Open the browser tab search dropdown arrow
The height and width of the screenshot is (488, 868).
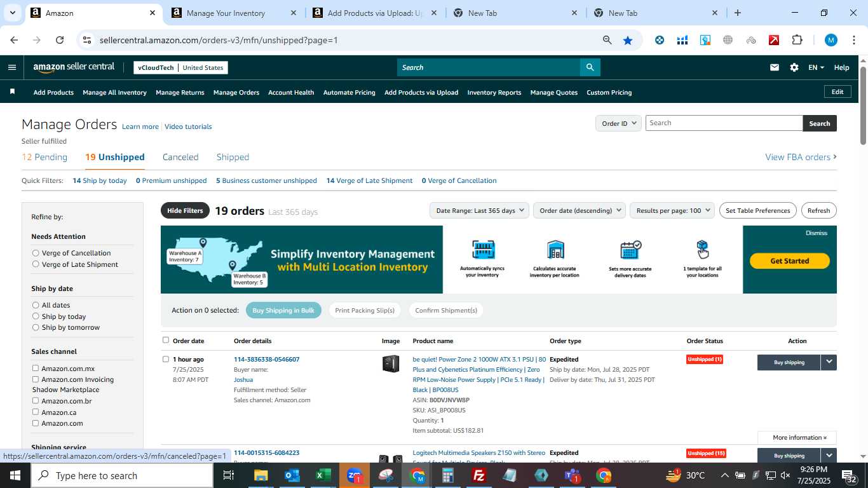(x=12, y=13)
